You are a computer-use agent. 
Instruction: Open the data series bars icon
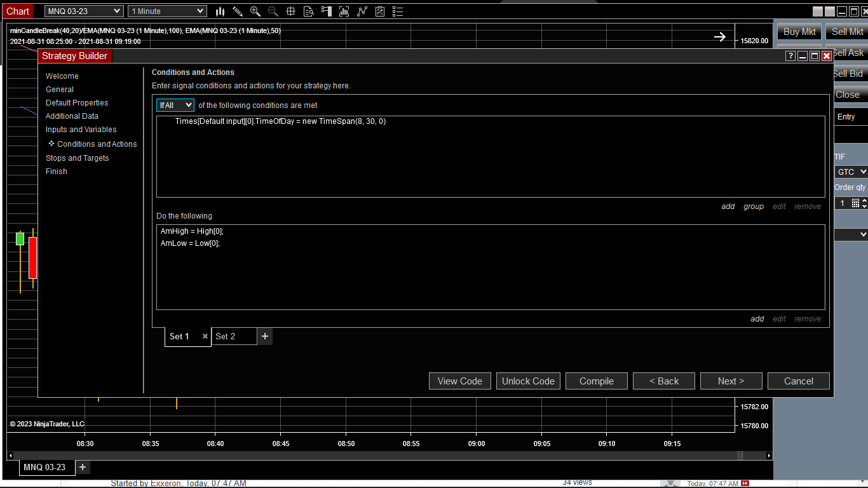click(x=344, y=11)
